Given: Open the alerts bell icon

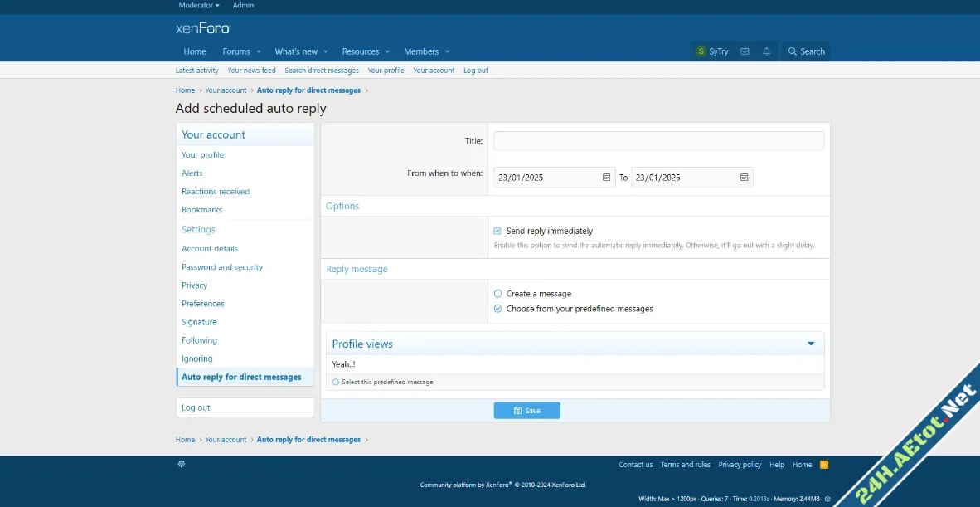Looking at the screenshot, I should click(x=766, y=51).
